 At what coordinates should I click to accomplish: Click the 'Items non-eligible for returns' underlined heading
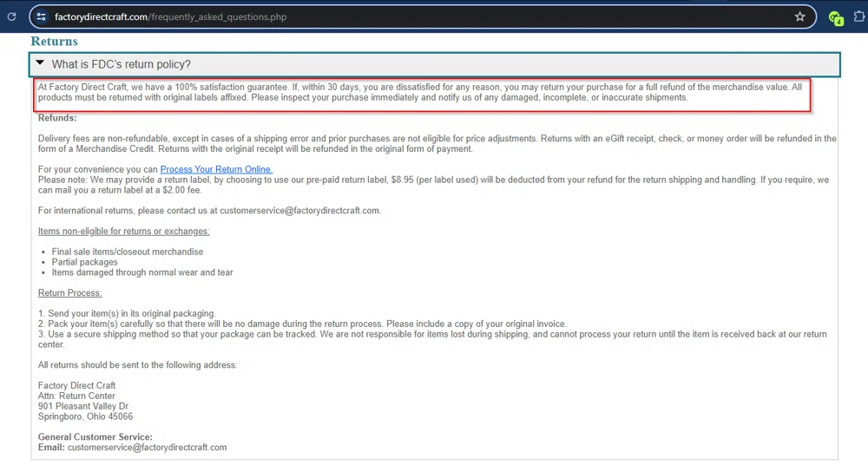pyautogui.click(x=123, y=232)
